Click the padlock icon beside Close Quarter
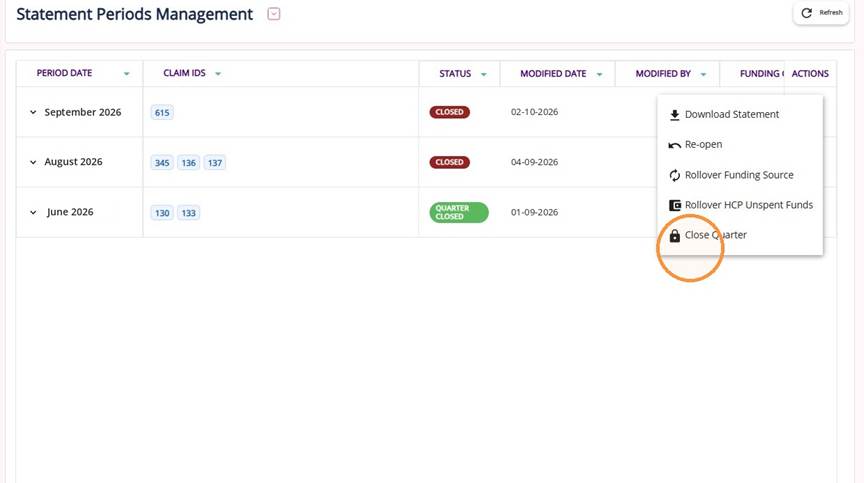864x483 pixels. (x=674, y=236)
